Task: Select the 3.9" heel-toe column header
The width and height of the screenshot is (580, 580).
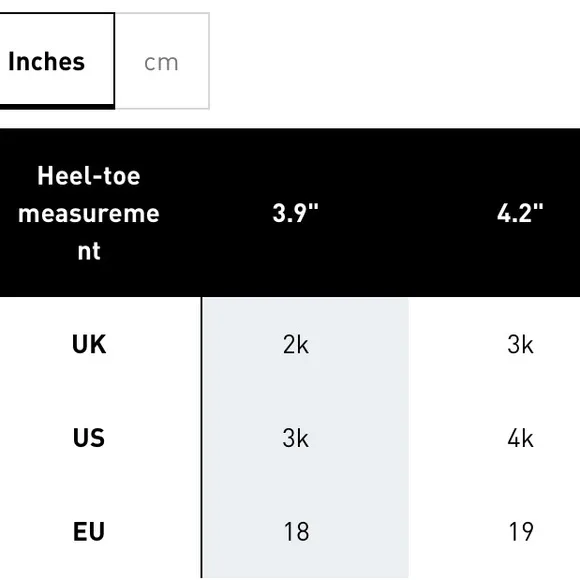Action: (295, 213)
